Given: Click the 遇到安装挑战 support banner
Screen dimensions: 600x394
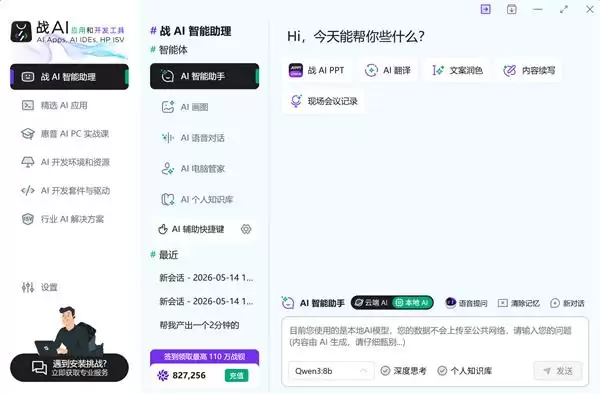Looking at the screenshot, I should 69,368.
